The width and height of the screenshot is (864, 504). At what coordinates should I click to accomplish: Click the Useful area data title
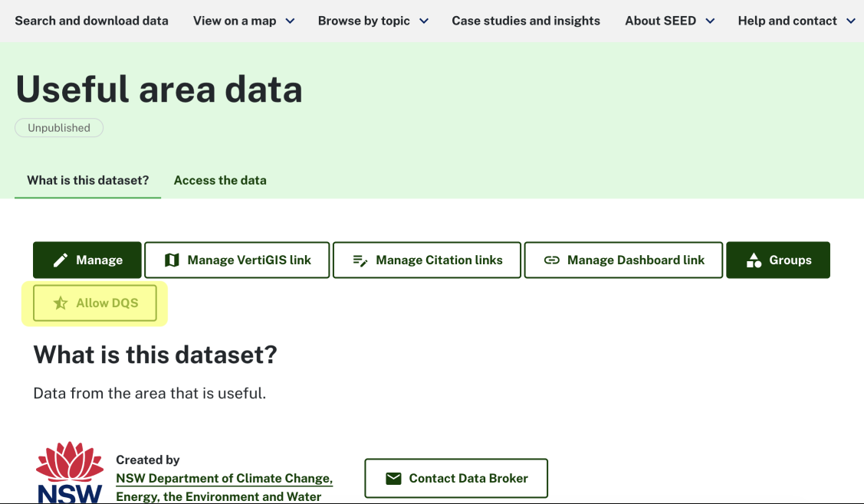(159, 89)
